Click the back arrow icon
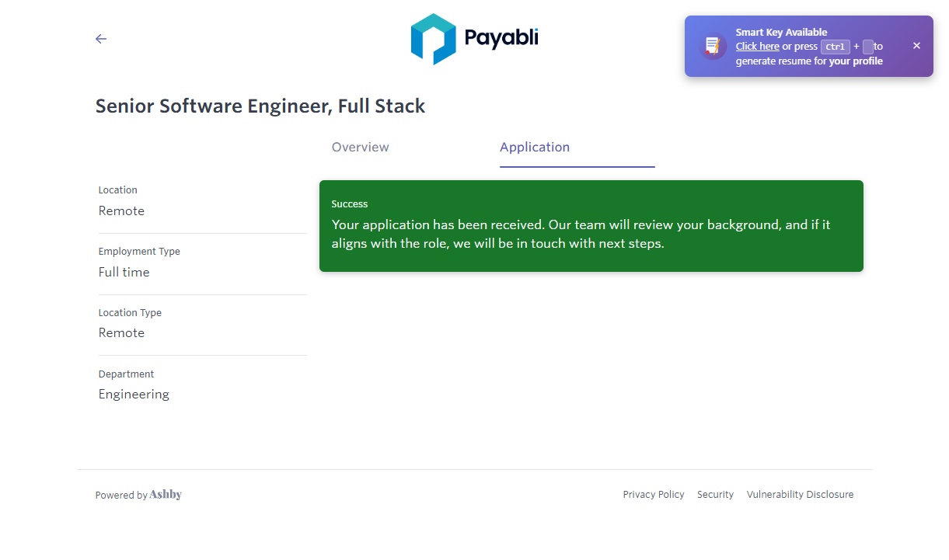 pyautogui.click(x=101, y=39)
